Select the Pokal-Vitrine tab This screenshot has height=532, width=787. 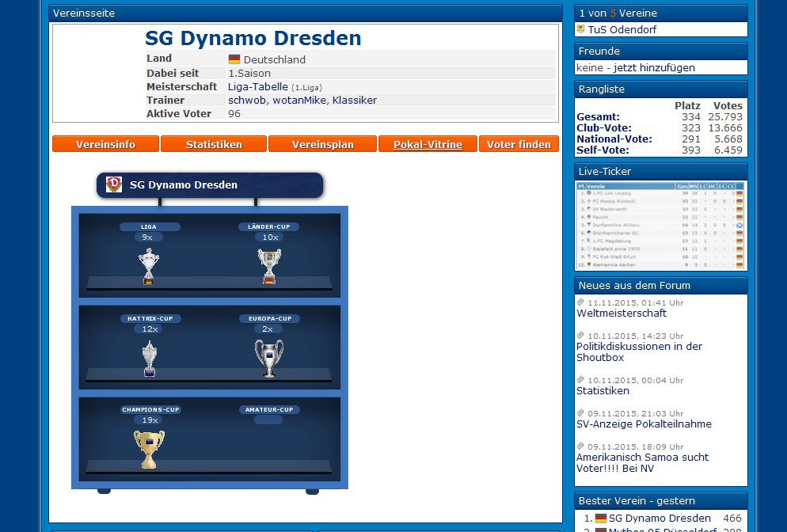pos(428,144)
